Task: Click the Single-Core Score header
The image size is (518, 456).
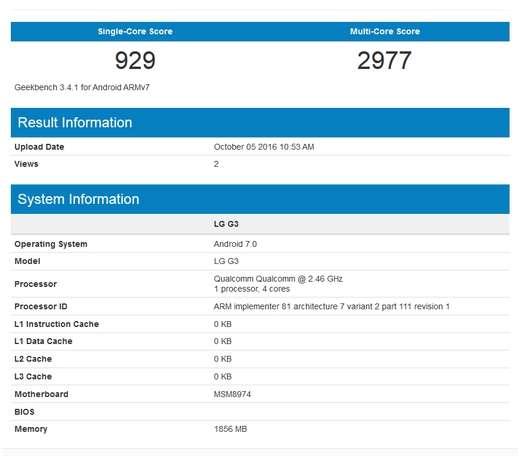Action: [x=135, y=32]
